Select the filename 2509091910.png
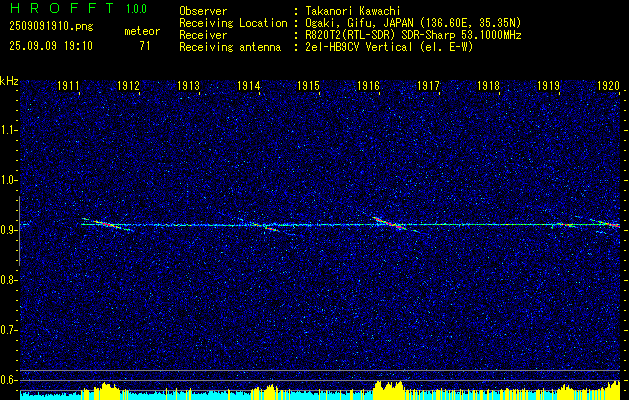Screen dimensions: 629x400 (51, 26)
